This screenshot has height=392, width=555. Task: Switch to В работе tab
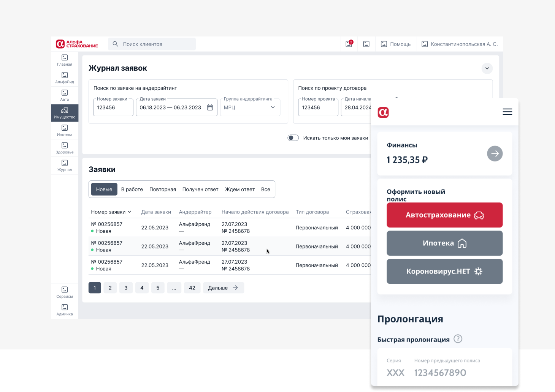pos(132,189)
